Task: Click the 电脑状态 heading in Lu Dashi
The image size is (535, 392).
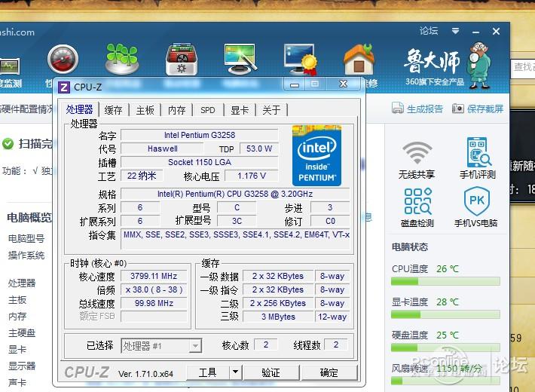Action: pyautogui.click(x=409, y=247)
